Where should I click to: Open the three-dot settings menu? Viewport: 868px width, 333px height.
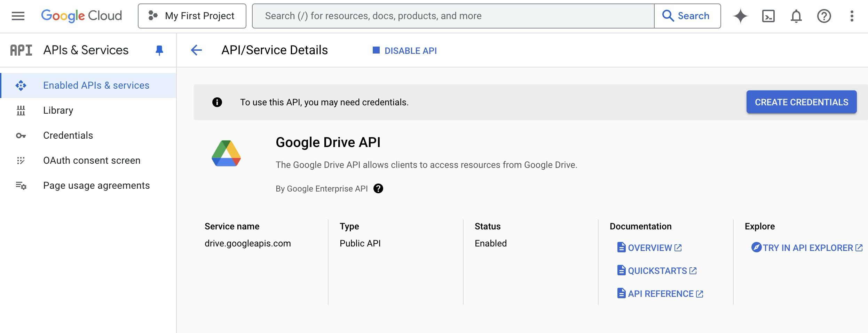pyautogui.click(x=852, y=16)
